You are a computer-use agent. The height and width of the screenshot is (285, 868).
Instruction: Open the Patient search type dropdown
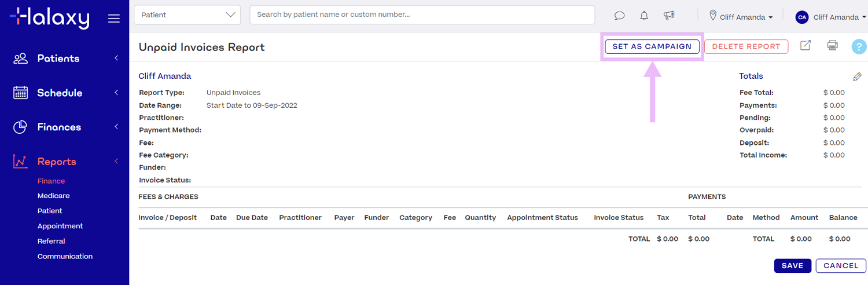[x=187, y=15]
